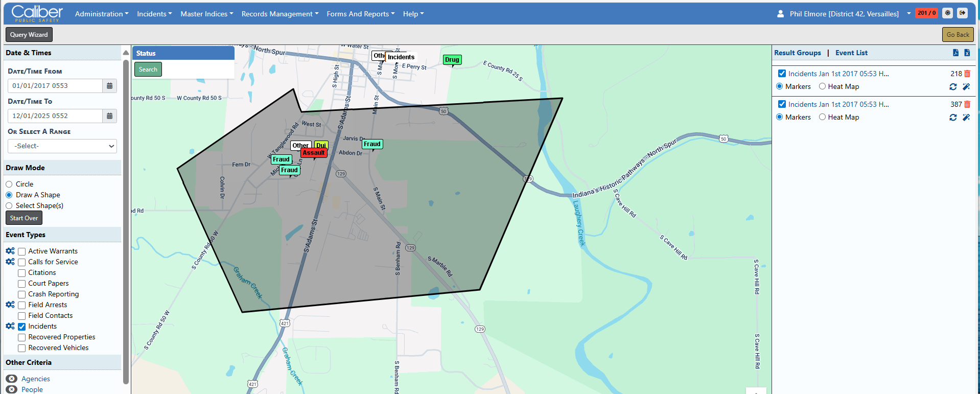
Task: Open the Records Management menu
Action: (x=279, y=14)
